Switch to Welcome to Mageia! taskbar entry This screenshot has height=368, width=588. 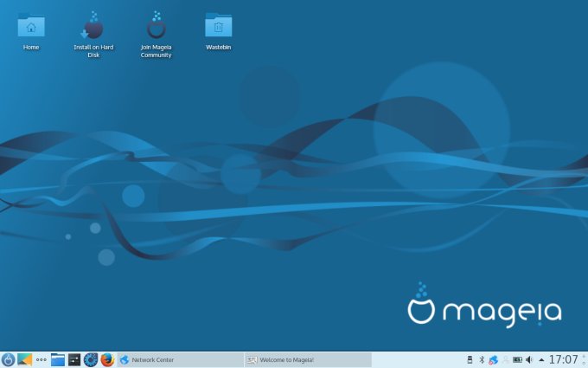(x=308, y=359)
